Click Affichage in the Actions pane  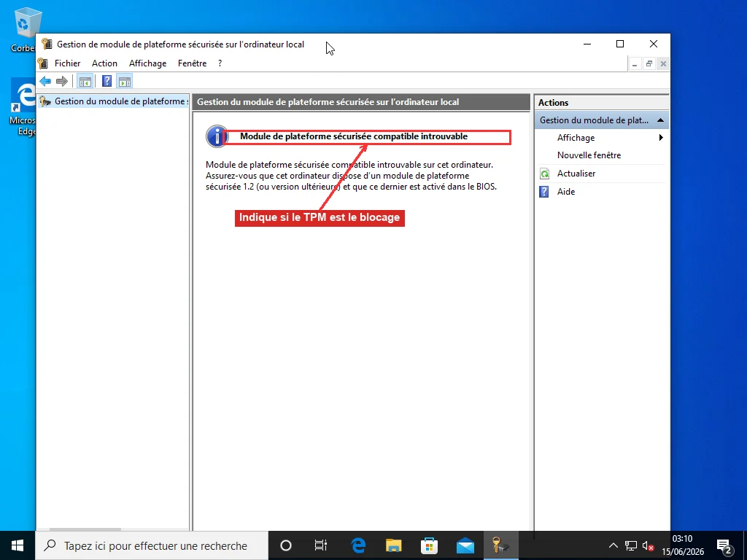pyautogui.click(x=576, y=138)
